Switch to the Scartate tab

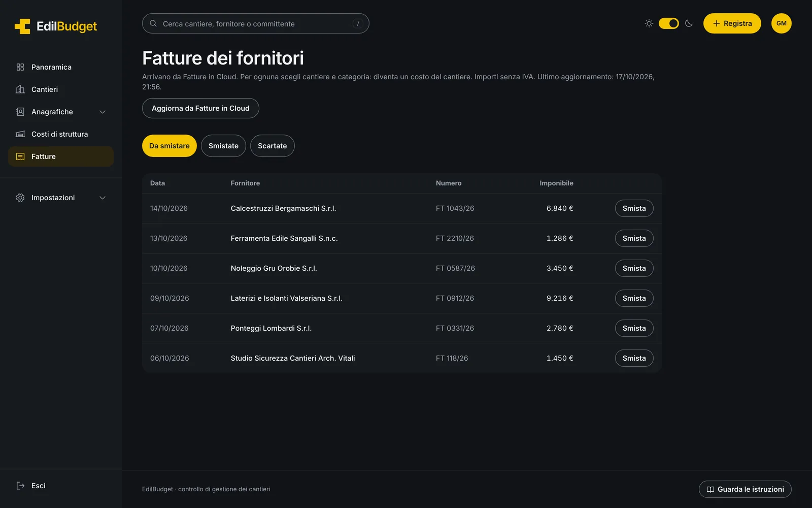273,146
